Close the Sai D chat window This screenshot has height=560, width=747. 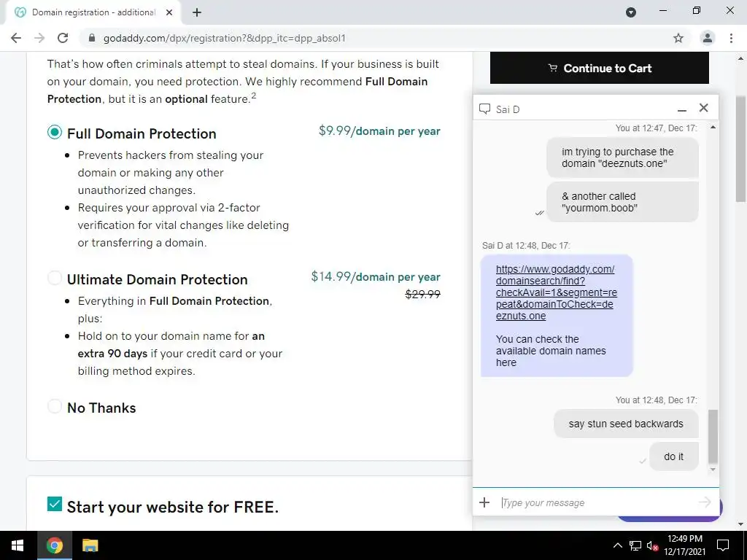click(704, 108)
